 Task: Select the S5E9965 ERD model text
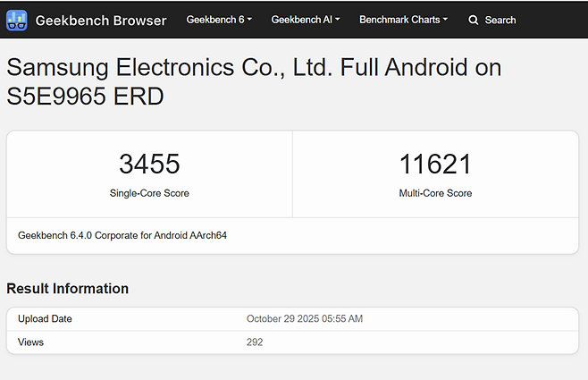(x=85, y=97)
